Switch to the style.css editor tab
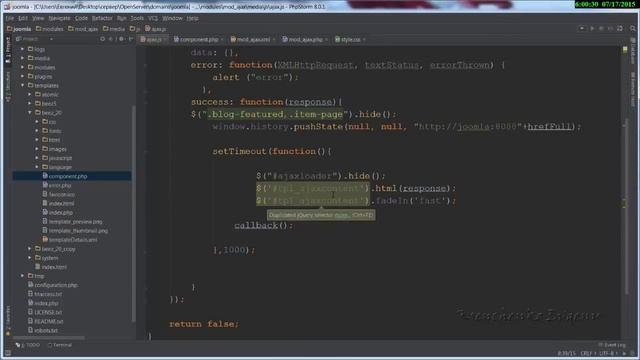640x360 pixels. coord(349,40)
